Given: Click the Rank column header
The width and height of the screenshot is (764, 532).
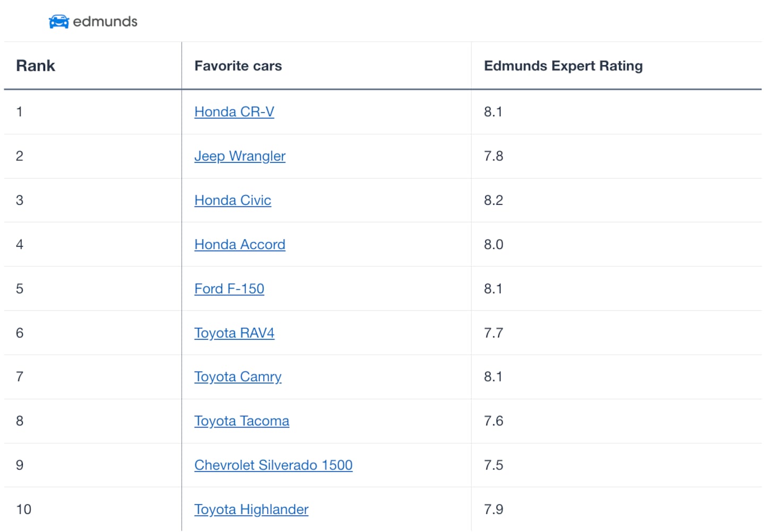Looking at the screenshot, I should 36,66.
